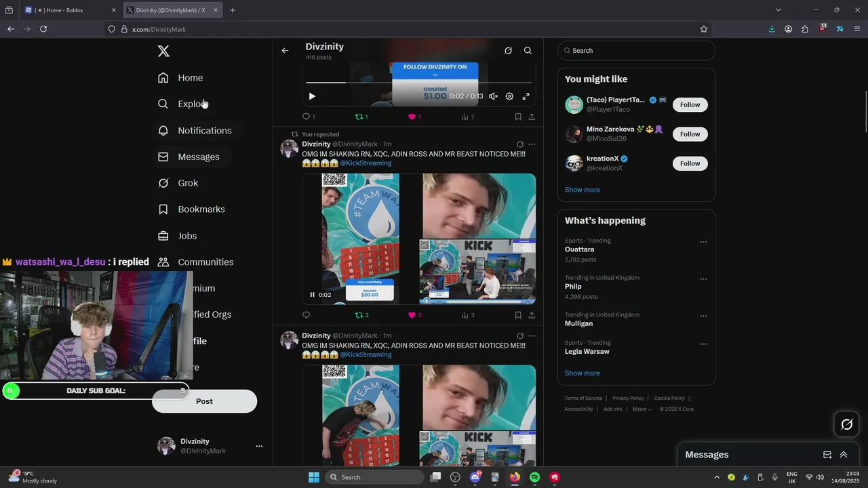Viewport: 868px width, 488px height.
Task: Open Bookmarks in X sidebar
Action: pyautogui.click(x=191, y=209)
